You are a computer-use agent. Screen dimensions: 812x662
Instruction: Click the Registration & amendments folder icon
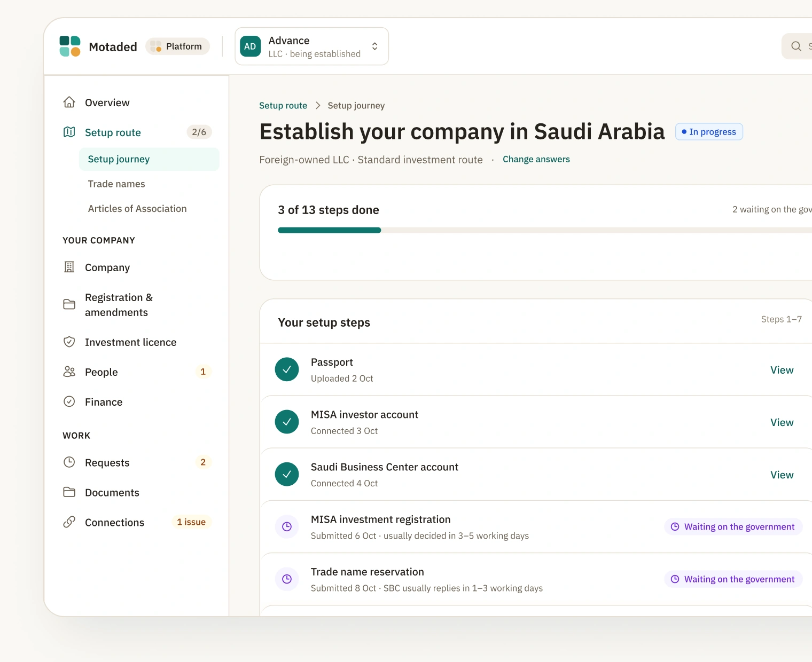(69, 304)
